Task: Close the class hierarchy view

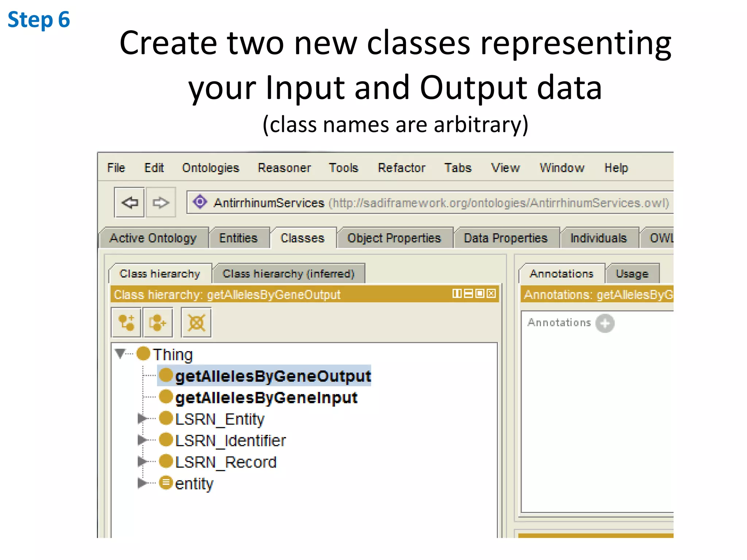Action: [491, 293]
